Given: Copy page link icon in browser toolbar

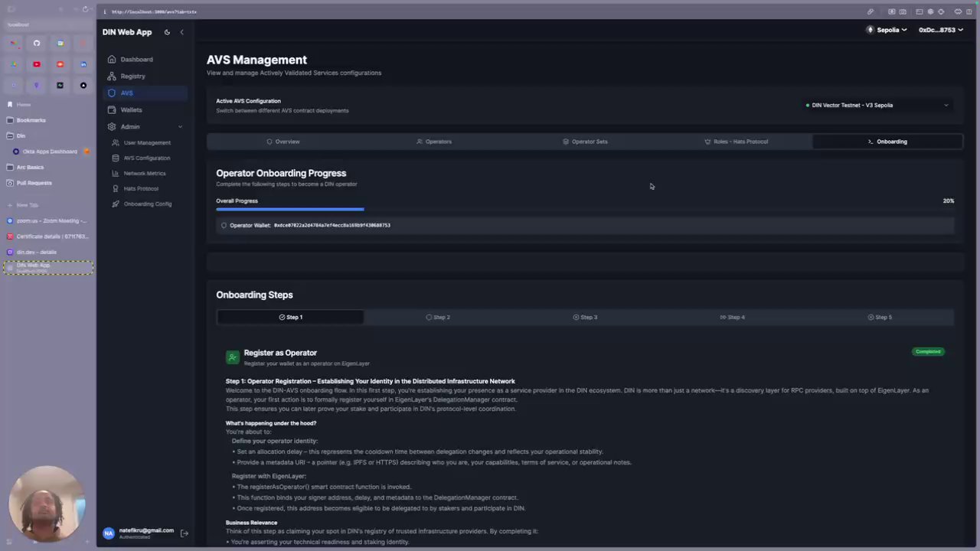Looking at the screenshot, I should coord(870,11).
